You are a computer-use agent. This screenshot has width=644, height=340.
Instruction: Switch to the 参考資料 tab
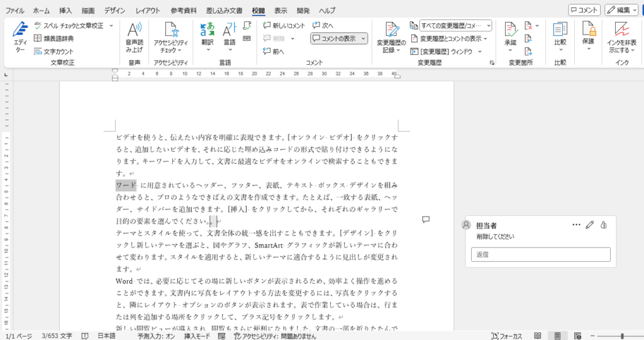(184, 11)
